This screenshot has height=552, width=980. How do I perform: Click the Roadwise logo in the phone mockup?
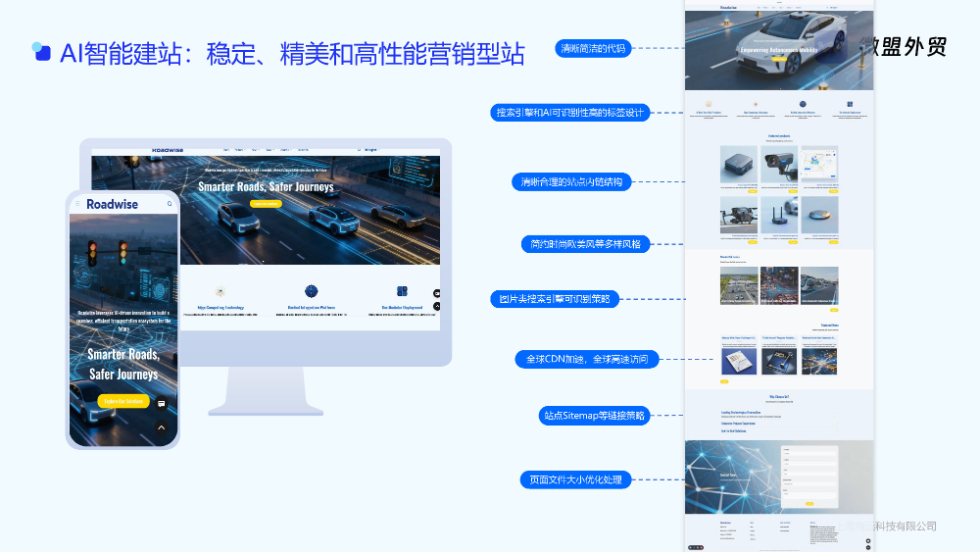click(x=112, y=204)
